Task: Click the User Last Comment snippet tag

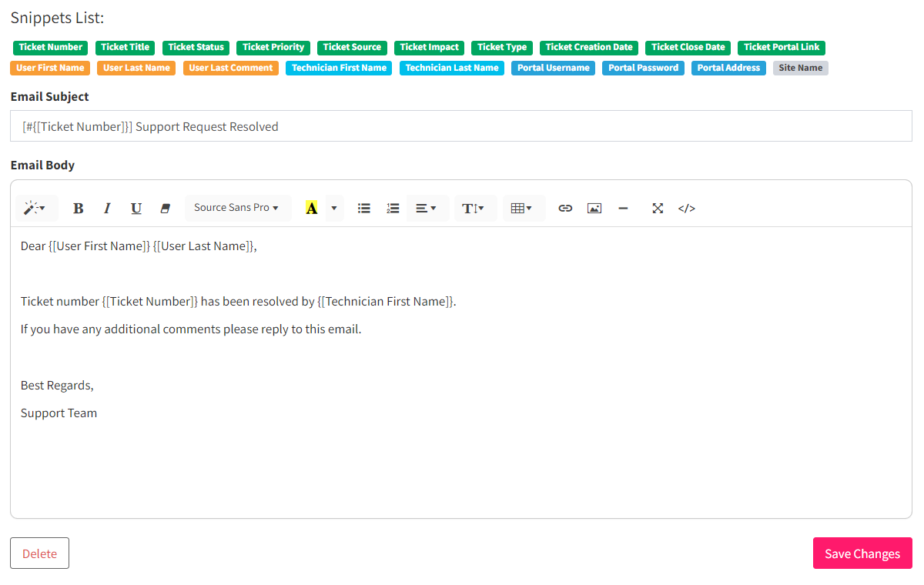Action: click(x=231, y=69)
